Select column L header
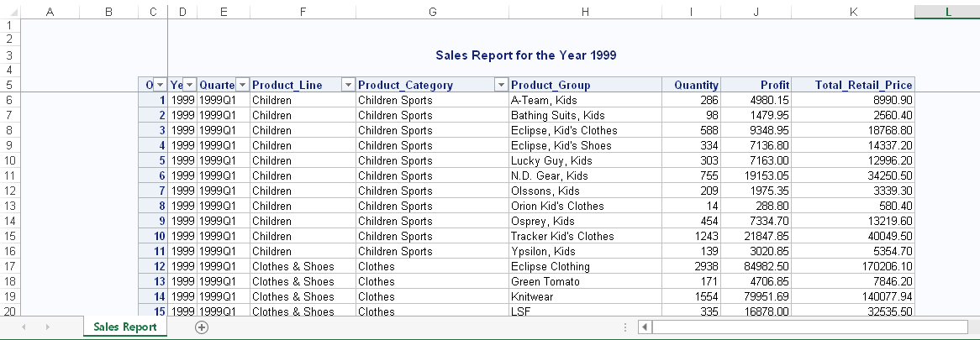980x340 pixels. (947, 11)
